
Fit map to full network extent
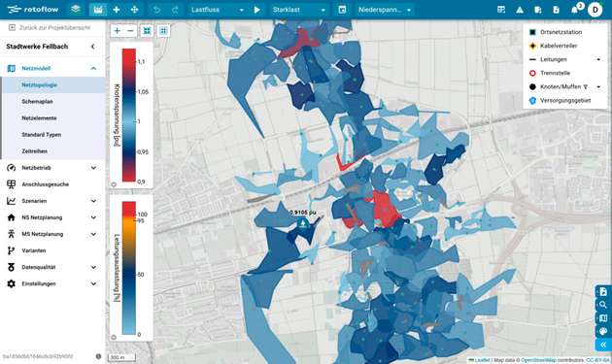(147, 30)
